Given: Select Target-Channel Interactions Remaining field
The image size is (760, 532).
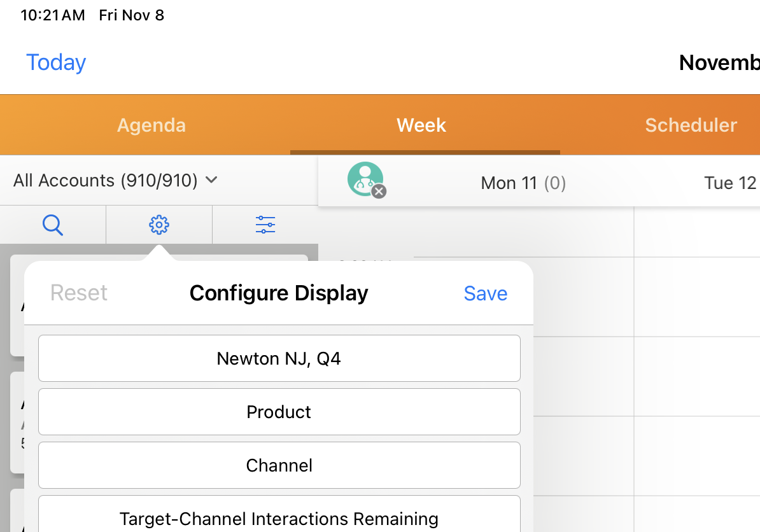Looking at the screenshot, I should (x=279, y=517).
